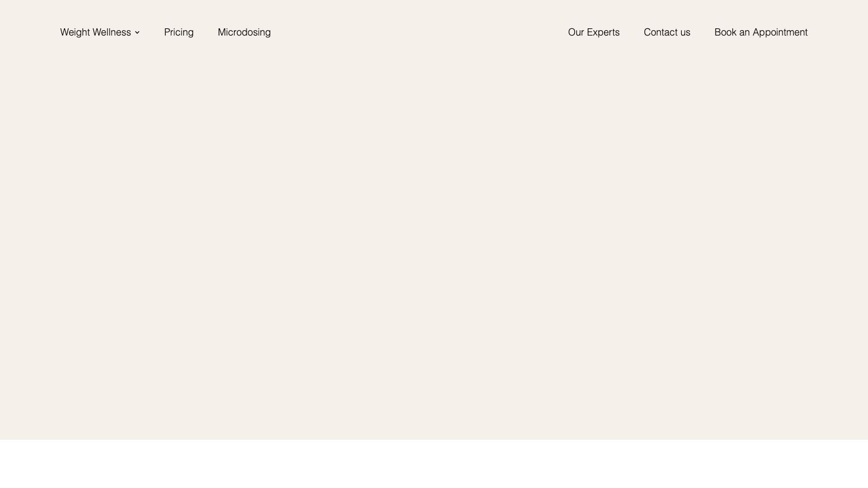Screen dimensions: 868x488
Task: Visit the Our Experts page
Action: coord(593,33)
